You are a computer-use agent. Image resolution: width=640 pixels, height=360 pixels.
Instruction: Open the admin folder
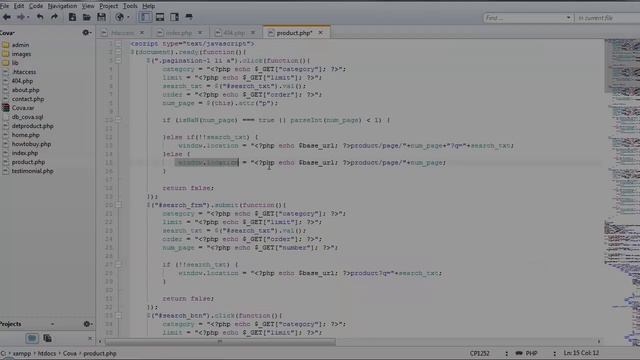(20, 45)
